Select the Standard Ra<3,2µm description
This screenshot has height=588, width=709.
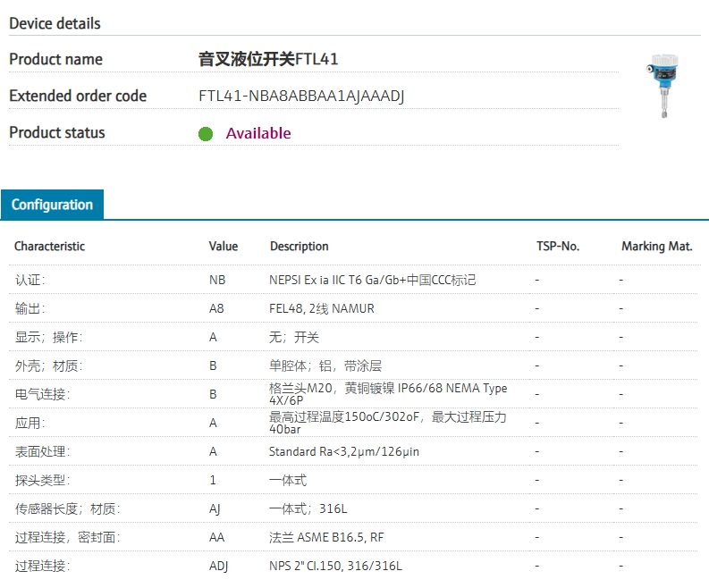344,451
